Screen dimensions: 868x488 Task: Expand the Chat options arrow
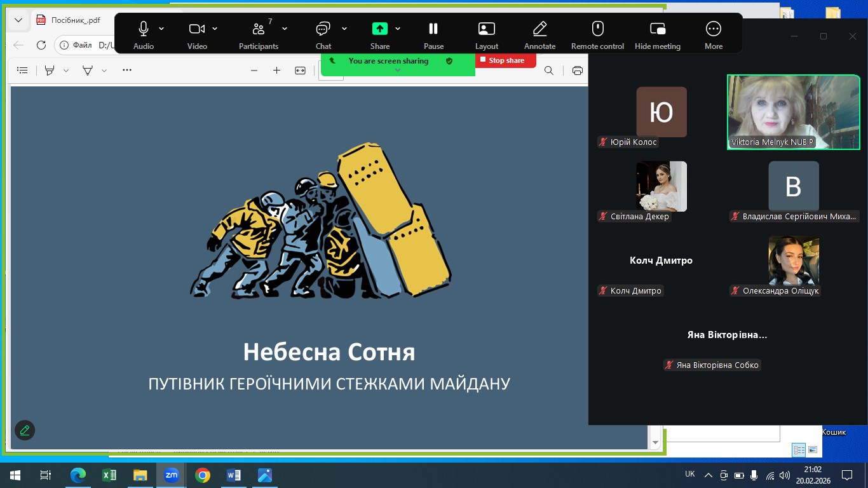point(344,29)
